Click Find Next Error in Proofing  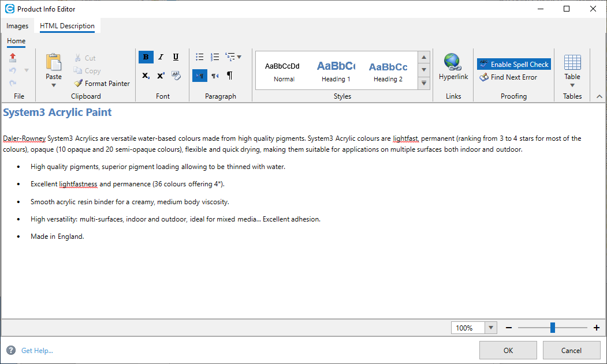click(x=508, y=77)
